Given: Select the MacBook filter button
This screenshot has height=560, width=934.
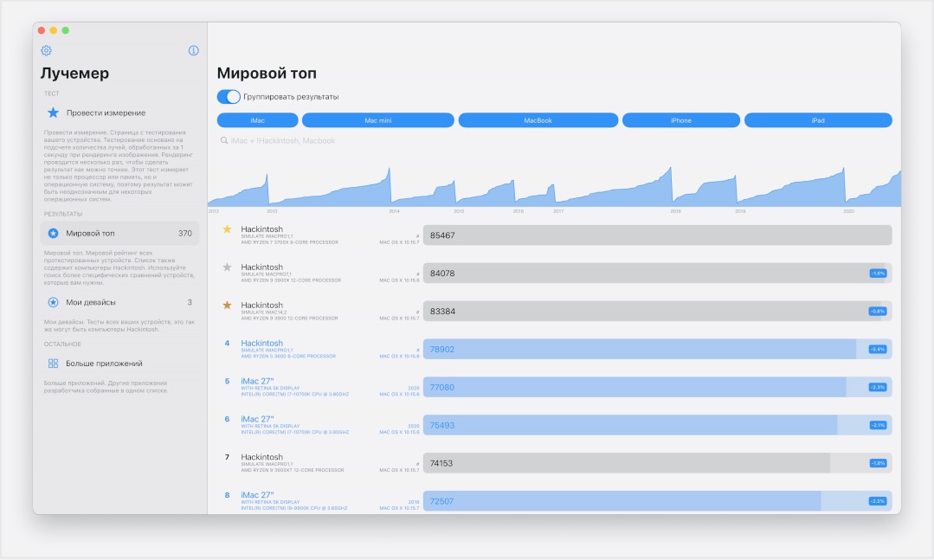Looking at the screenshot, I should click(x=538, y=120).
